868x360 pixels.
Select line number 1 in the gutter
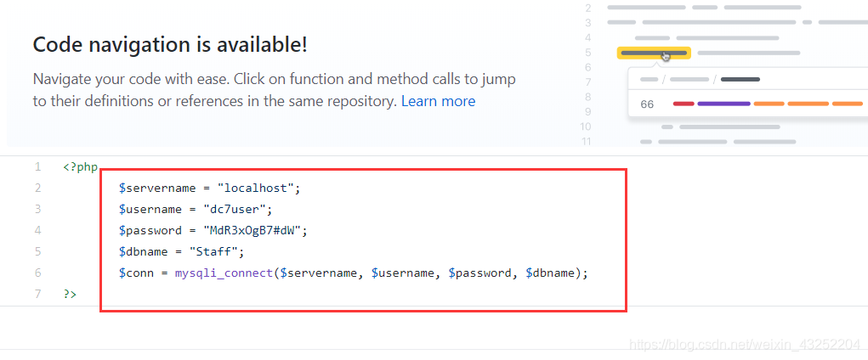(x=37, y=167)
